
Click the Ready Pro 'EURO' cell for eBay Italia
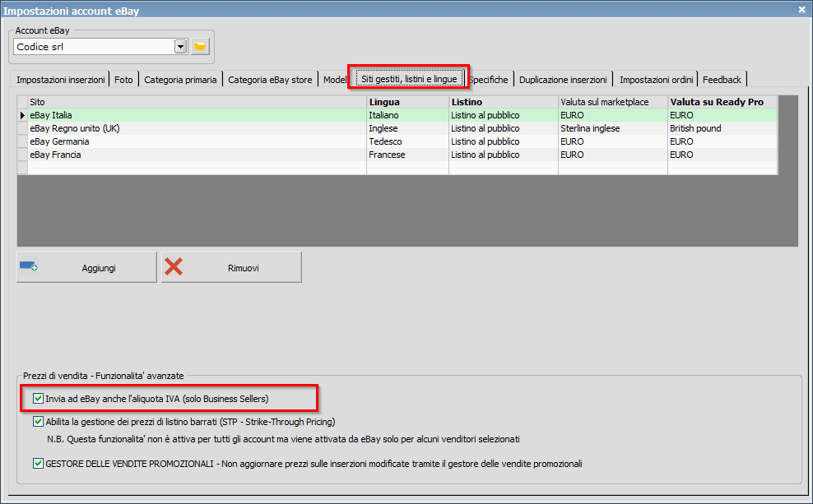[722, 115]
